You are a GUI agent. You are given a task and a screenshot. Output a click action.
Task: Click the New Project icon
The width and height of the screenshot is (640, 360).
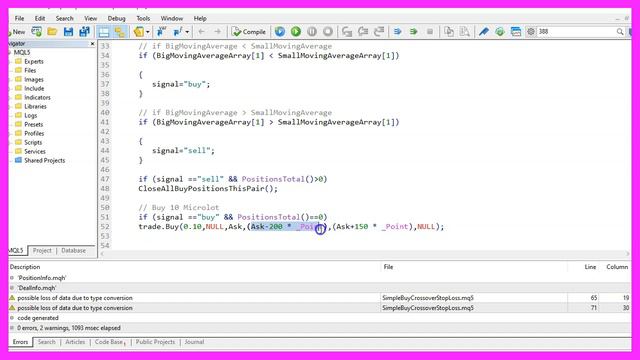[x=36, y=31]
